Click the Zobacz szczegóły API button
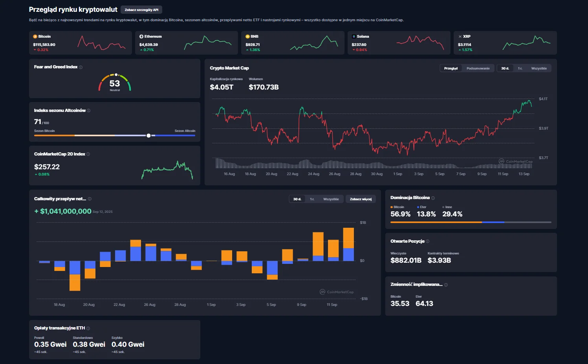 141,10
